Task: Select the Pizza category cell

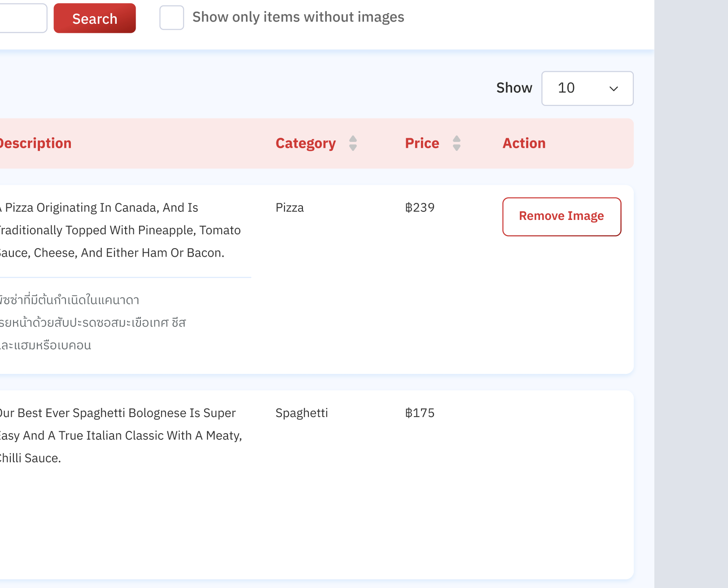Action: point(289,208)
